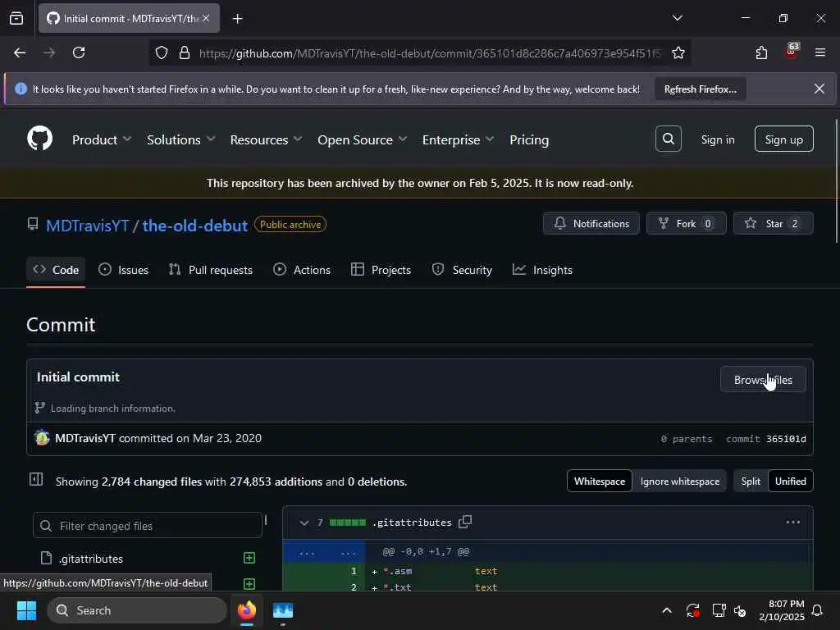
Task: Switch to the Issues tab
Action: point(123,270)
